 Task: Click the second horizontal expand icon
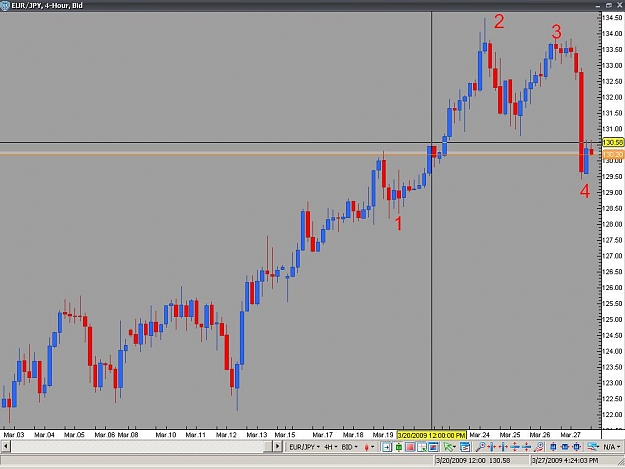503,447
